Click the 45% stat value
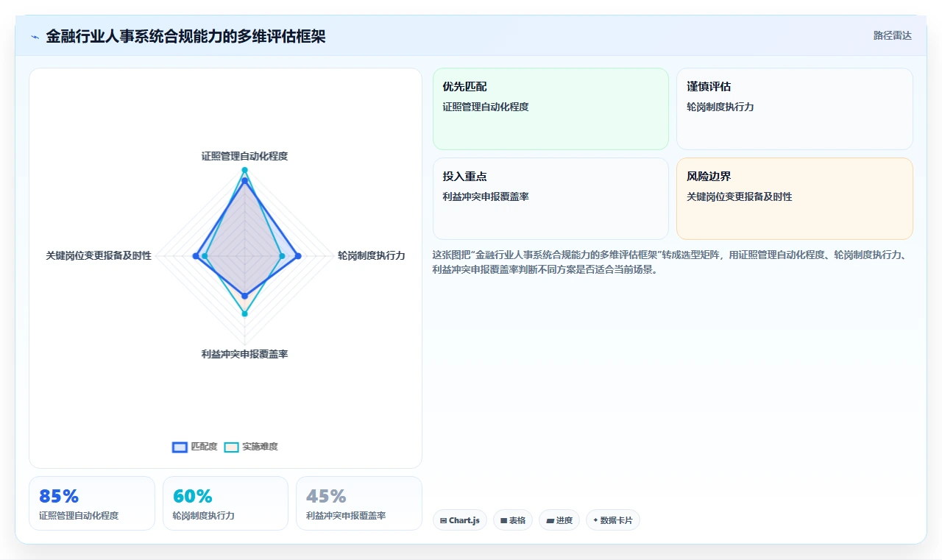 pyautogui.click(x=326, y=496)
